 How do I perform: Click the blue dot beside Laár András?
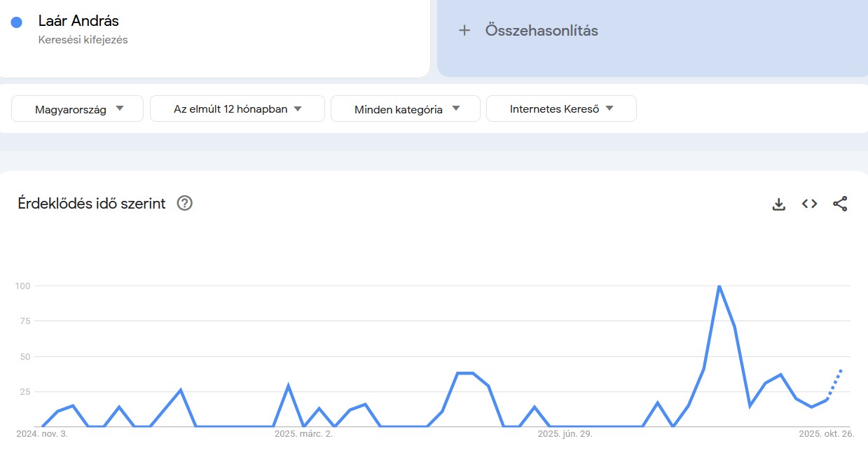pyautogui.click(x=16, y=21)
